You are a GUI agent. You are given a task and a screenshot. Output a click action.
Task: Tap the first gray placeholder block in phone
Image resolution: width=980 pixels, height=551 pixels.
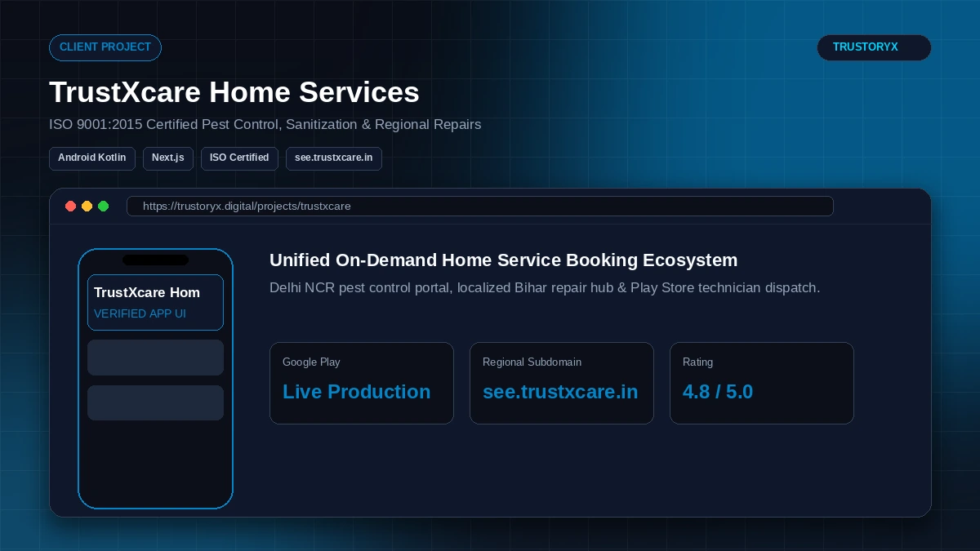pos(155,358)
